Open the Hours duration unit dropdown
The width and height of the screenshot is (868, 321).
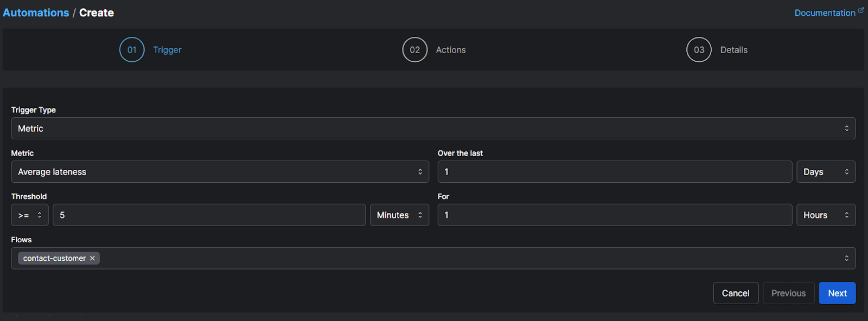(x=826, y=215)
